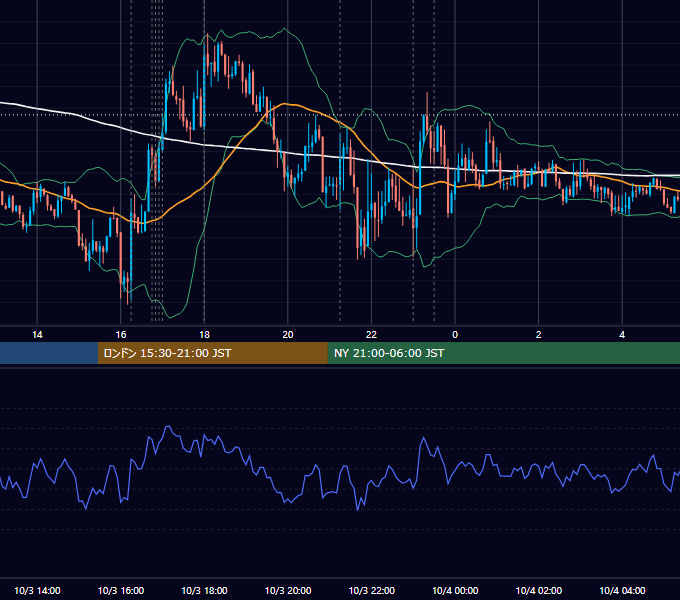Click the 10/3 22:00 date label
Screen dimensions: 680x600
372,590
